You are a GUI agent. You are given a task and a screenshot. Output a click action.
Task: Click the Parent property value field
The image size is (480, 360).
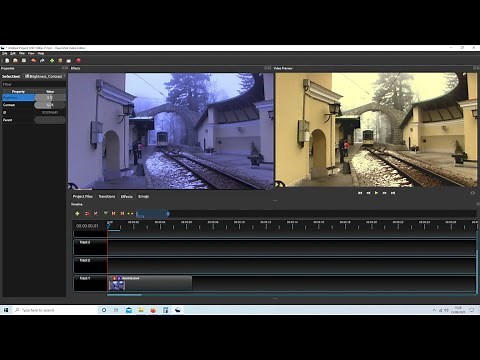pyautogui.click(x=50, y=120)
